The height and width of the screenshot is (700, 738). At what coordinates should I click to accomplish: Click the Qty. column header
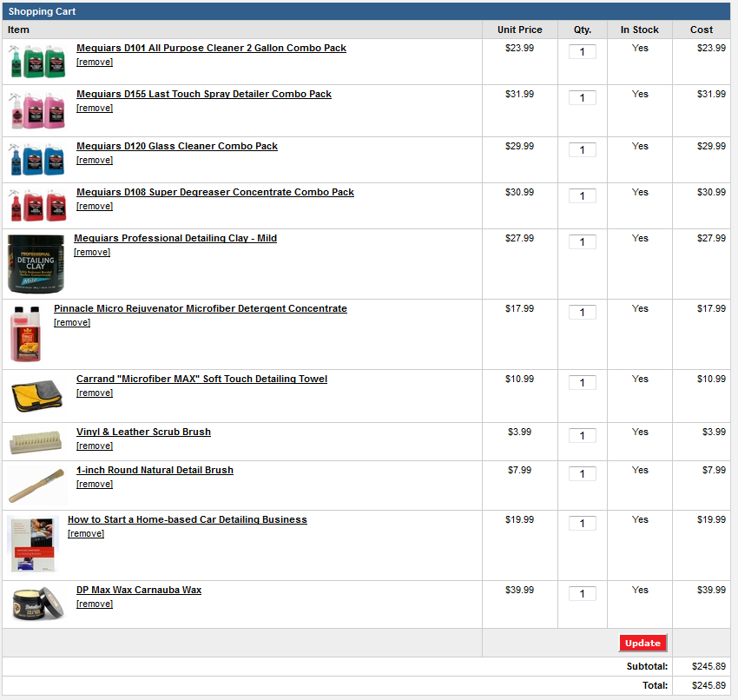pyautogui.click(x=583, y=30)
